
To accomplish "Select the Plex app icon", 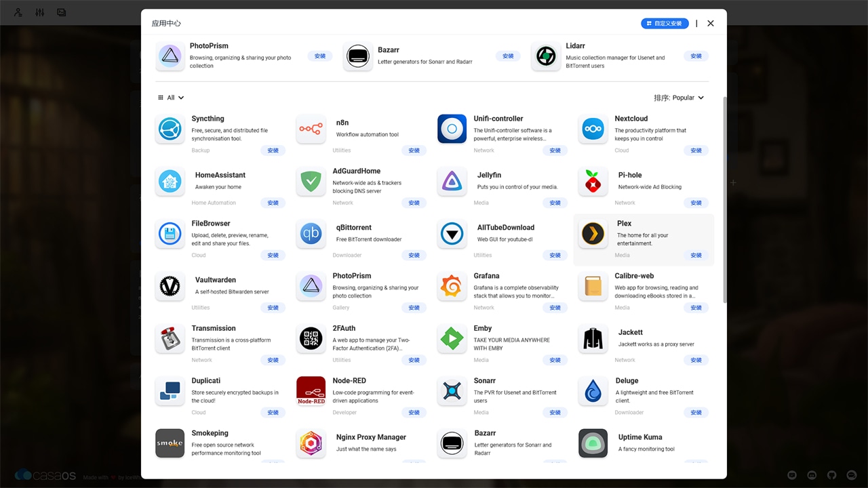I will [593, 234].
